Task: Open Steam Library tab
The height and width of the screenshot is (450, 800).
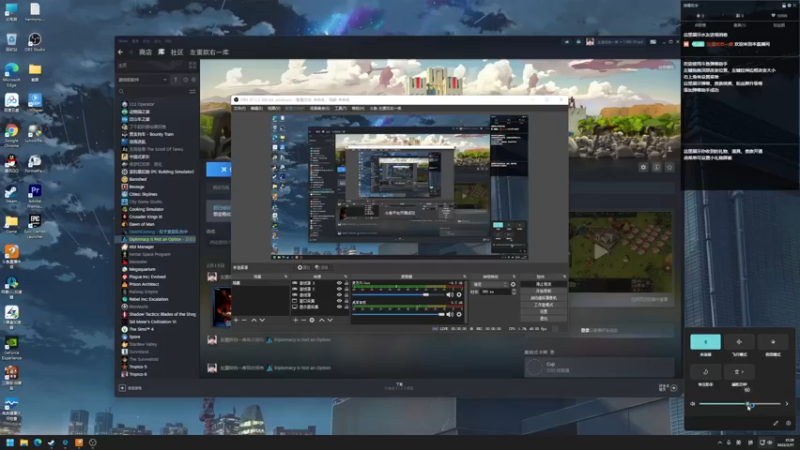Action: [x=161, y=52]
